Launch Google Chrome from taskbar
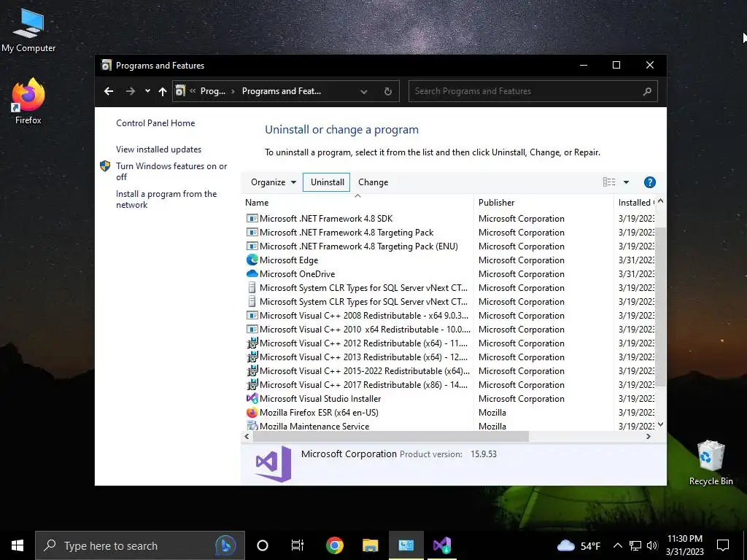 (335, 545)
